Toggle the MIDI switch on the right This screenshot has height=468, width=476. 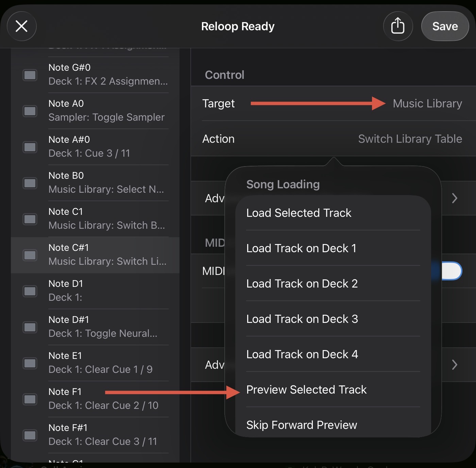451,271
